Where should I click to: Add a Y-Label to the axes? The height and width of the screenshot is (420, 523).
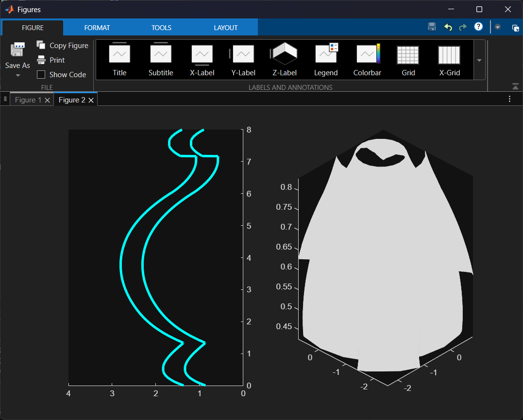[x=243, y=60]
